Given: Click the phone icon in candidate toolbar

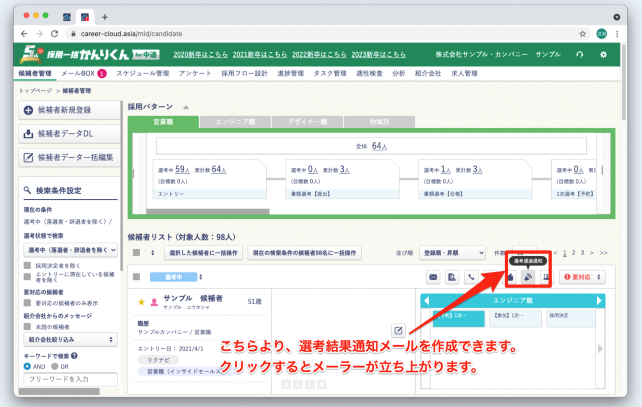Looking at the screenshot, I should coord(471,277).
